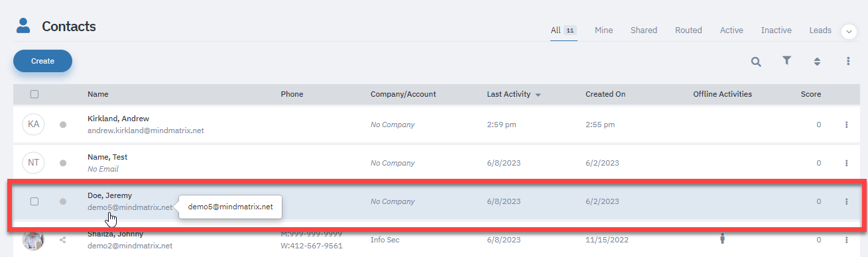Open Jeremy Doe's row three-dot menu

click(x=847, y=201)
